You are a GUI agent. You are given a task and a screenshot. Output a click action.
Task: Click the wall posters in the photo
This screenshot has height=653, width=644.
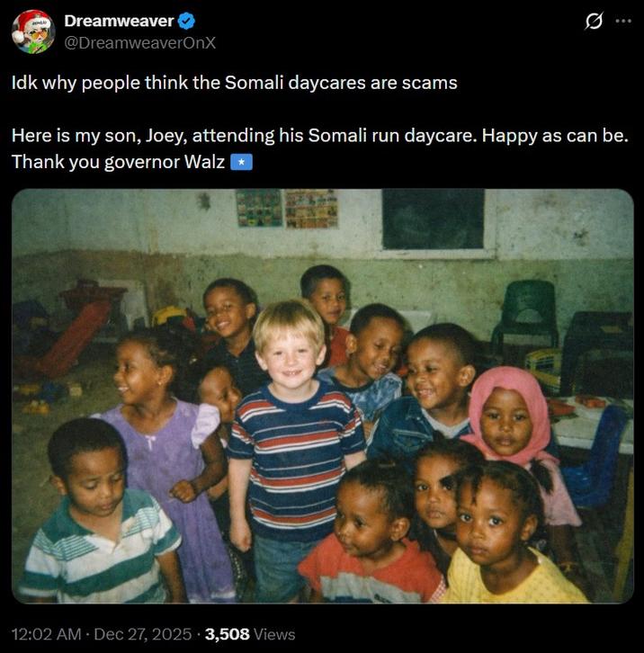[x=287, y=209]
